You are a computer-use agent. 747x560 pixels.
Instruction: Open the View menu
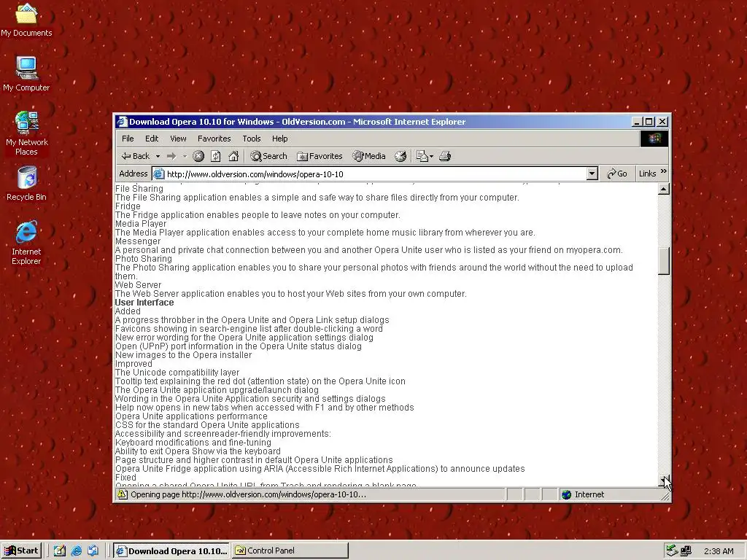pos(178,139)
